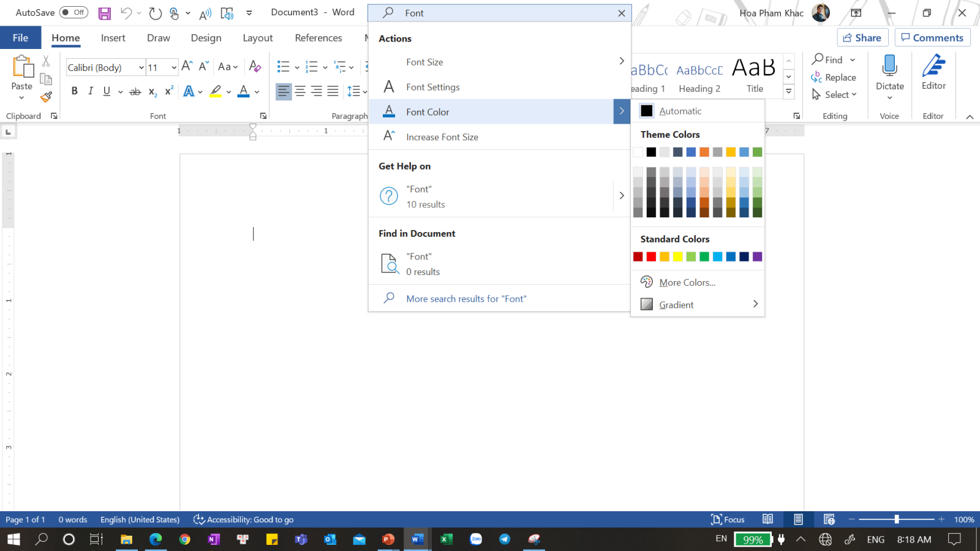Switch to Read Mode view in status bar

coord(767,519)
